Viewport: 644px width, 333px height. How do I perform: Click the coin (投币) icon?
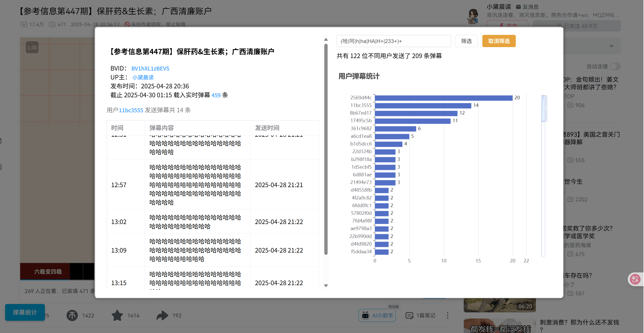72,315
